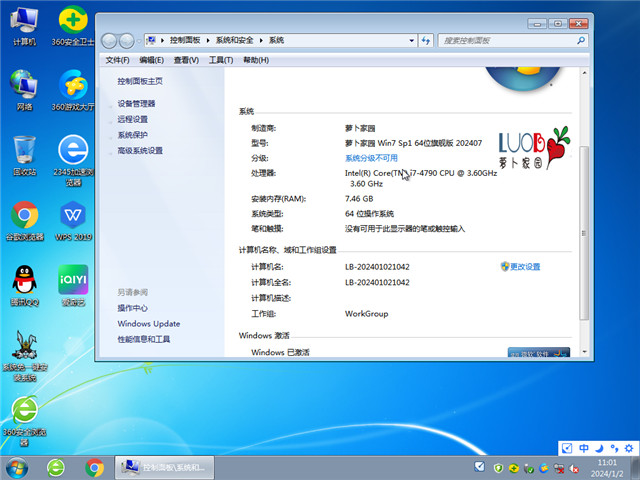Image resolution: width=640 pixels, height=480 pixels.
Task: Click the 控制面板\系统和... taskbar button
Action: [164, 468]
